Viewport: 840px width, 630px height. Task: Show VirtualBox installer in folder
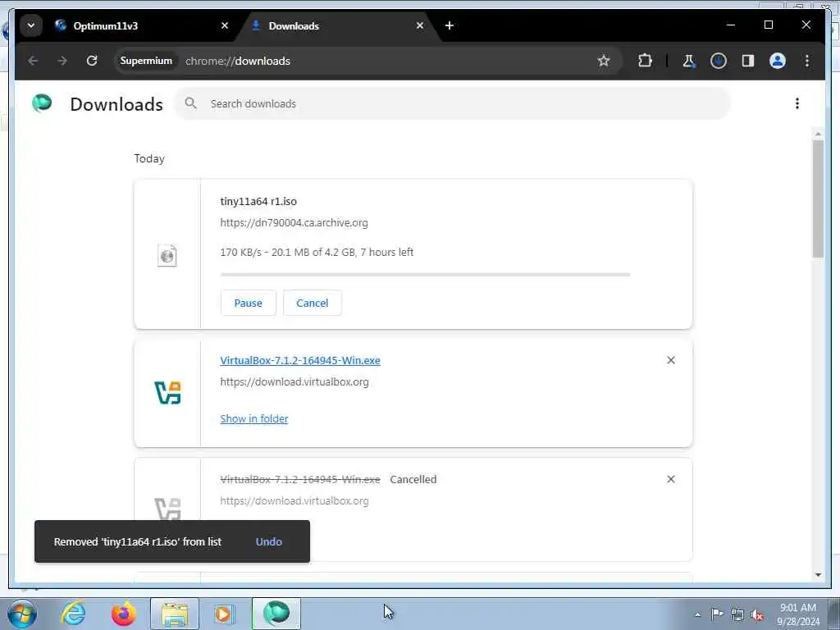254,419
